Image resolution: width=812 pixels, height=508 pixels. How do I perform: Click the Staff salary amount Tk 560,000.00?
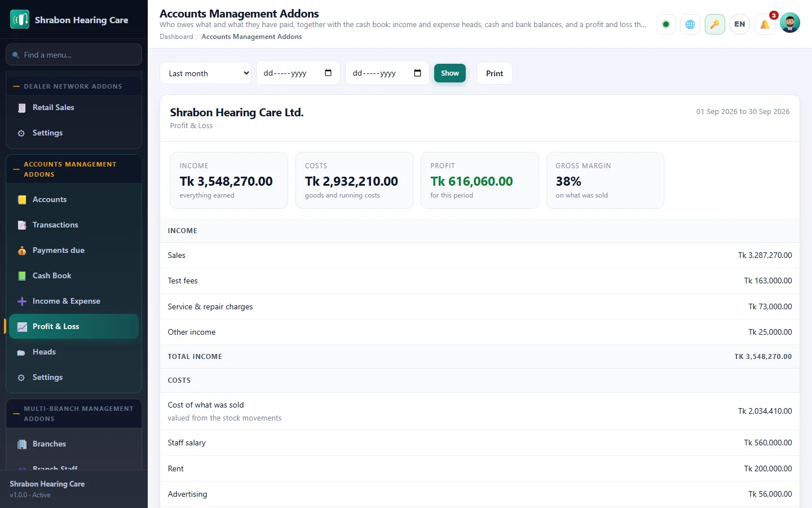coord(768,443)
